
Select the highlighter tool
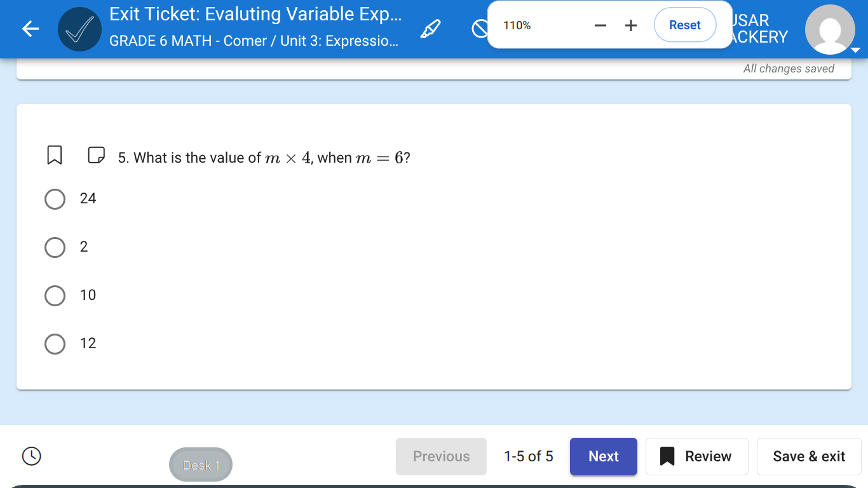(x=430, y=29)
